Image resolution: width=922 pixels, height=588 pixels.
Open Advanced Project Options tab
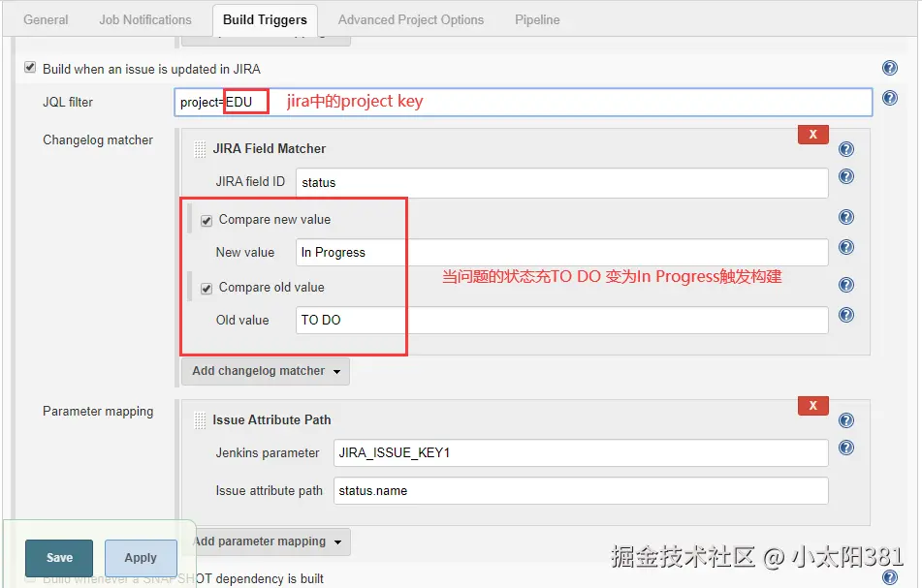[x=411, y=20]
